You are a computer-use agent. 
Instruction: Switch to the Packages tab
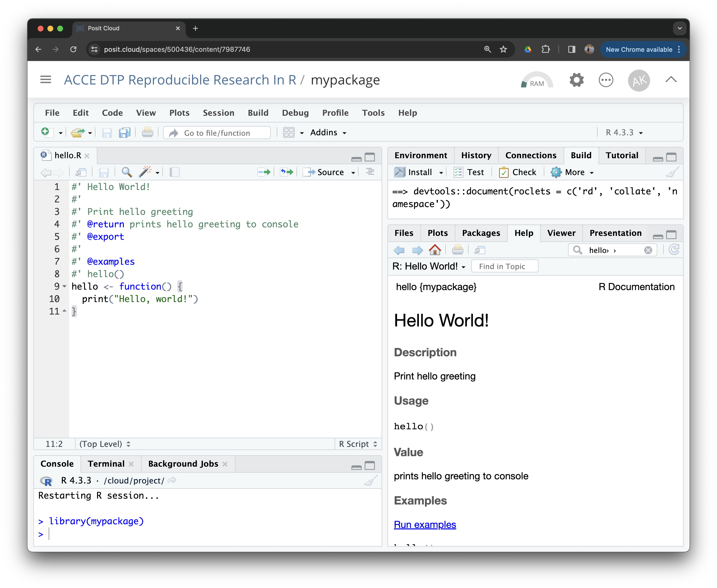(481, 233)
